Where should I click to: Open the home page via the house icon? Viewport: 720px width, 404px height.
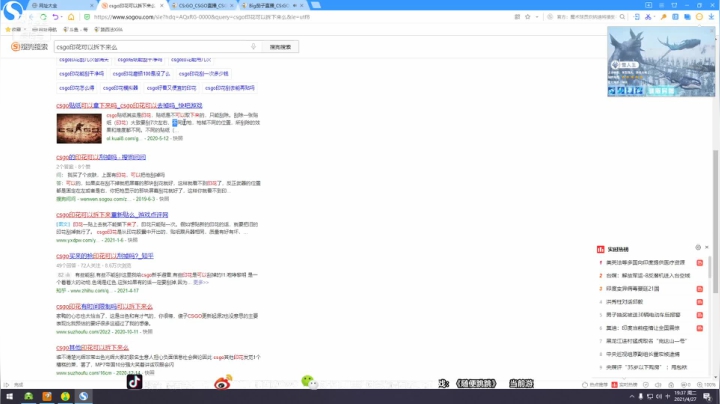point(71,17)
